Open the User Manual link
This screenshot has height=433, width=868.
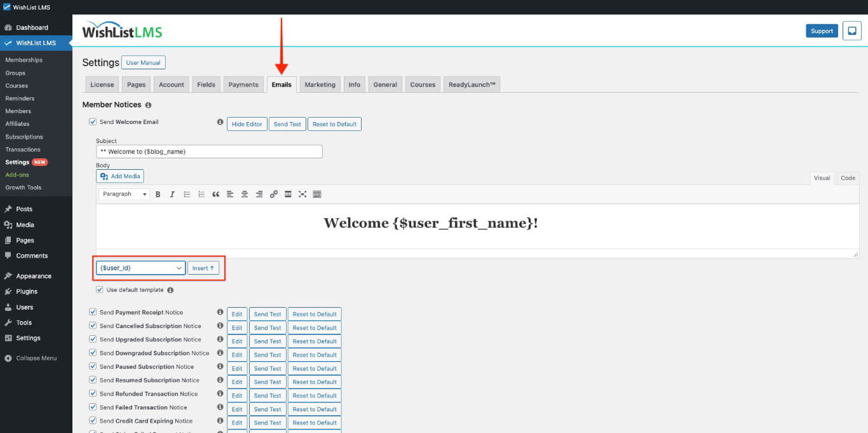pos(143,62)
